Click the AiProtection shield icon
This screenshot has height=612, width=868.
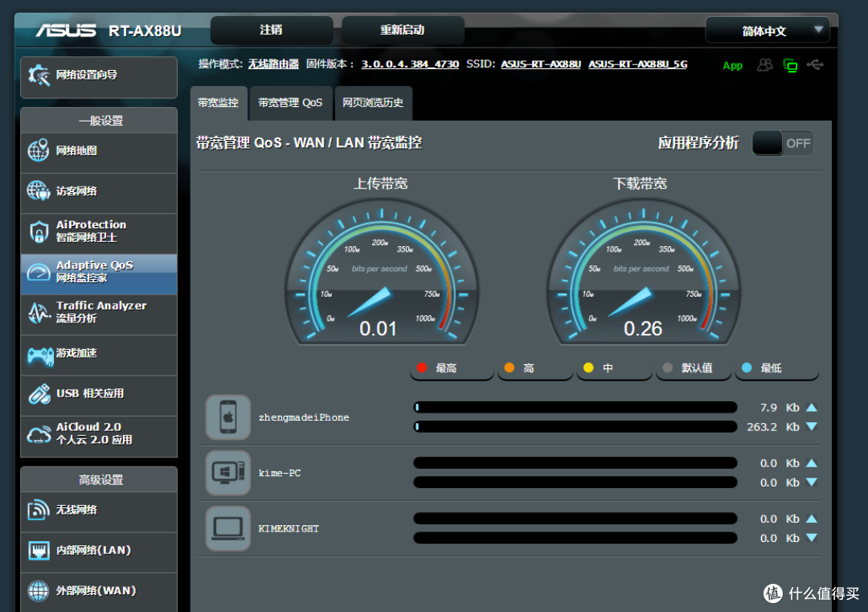pos(39,232)
